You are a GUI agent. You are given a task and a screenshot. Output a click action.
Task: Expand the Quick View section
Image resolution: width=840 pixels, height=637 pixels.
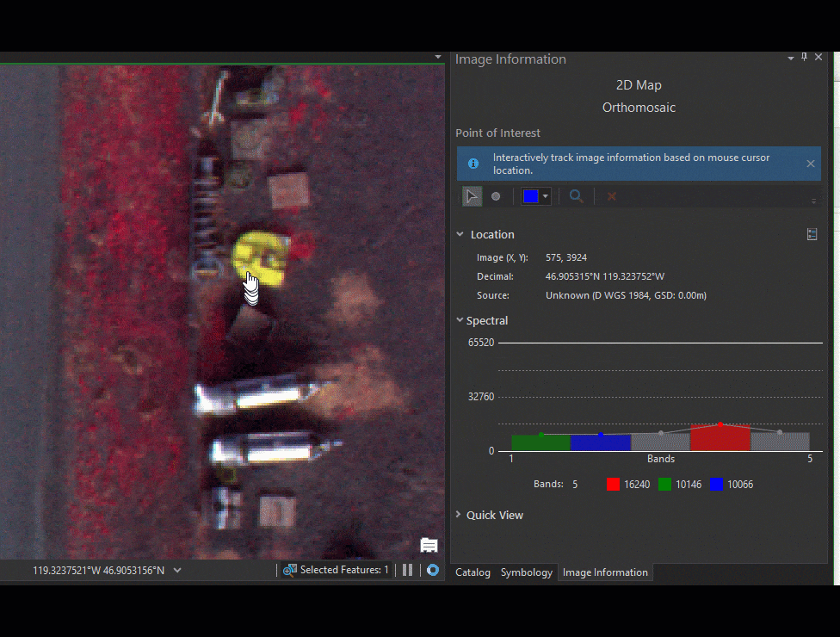pos(458,515)
